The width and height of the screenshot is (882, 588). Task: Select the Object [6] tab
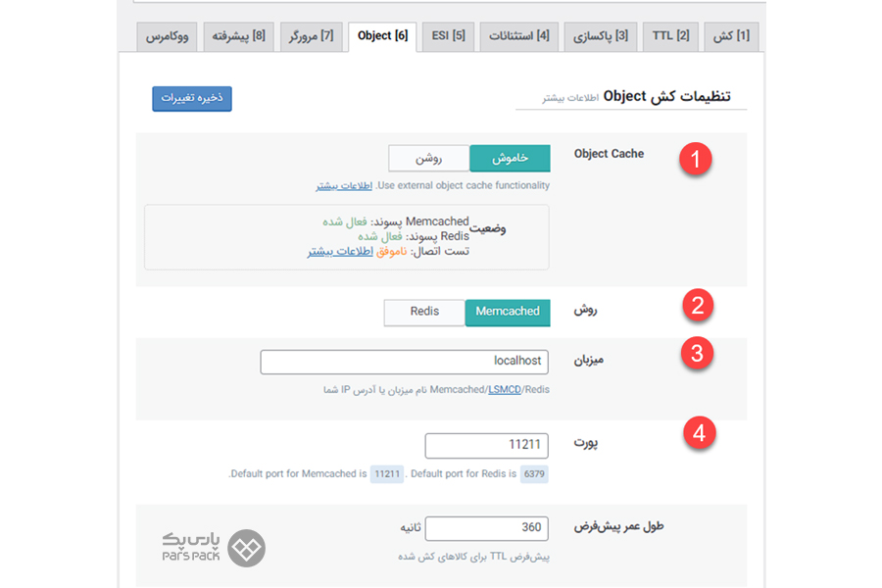382,36
